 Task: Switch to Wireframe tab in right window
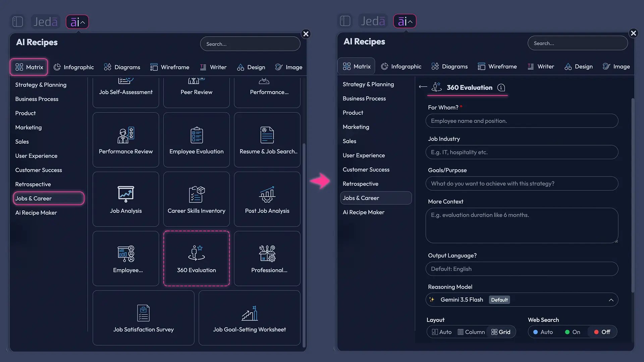(x=497, y=66)
